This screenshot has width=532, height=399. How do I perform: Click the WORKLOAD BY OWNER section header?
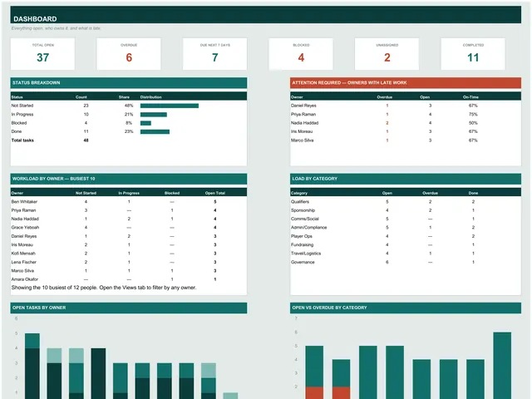coord(129,179)
